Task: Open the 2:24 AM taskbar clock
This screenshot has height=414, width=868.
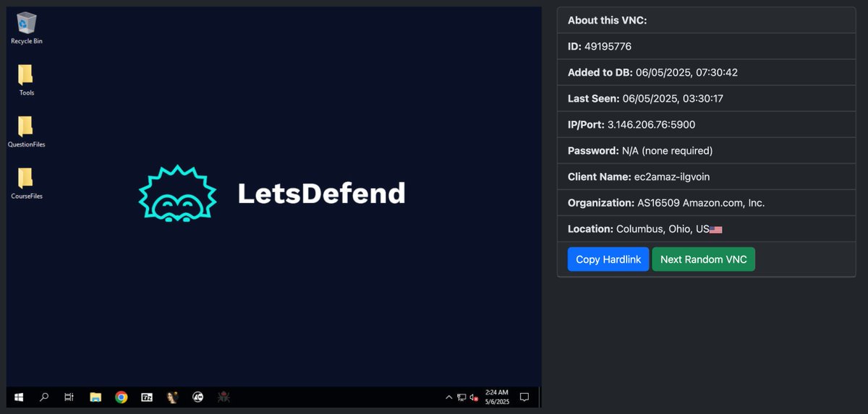Action: [x=498, y=397]
